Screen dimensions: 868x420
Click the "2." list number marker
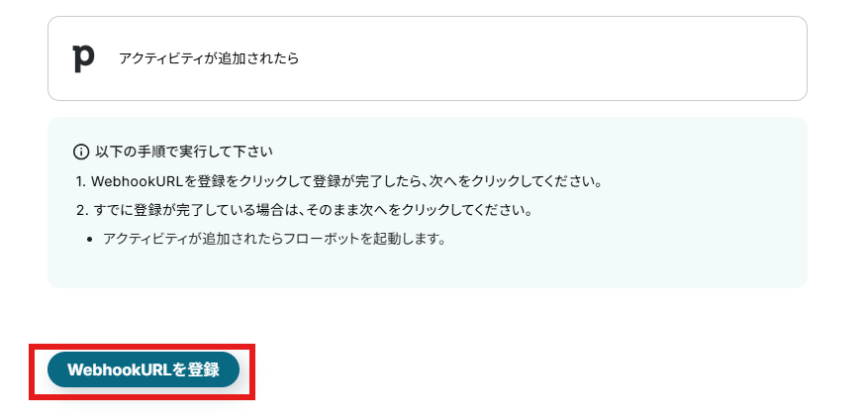pos(82,211)
